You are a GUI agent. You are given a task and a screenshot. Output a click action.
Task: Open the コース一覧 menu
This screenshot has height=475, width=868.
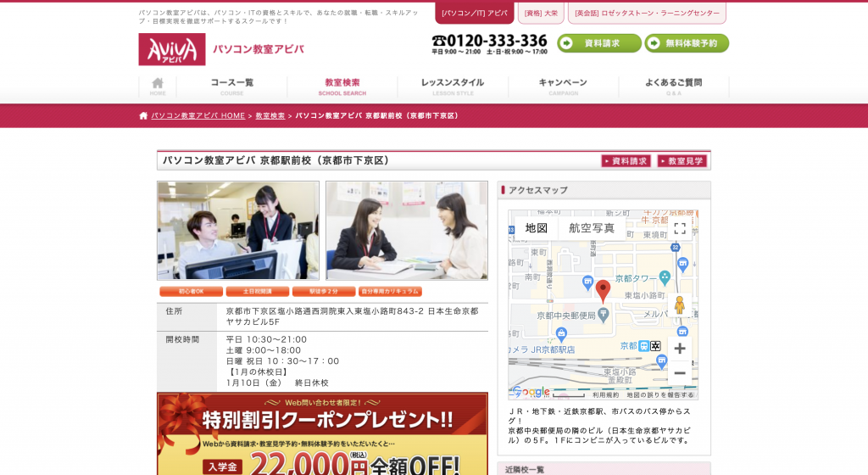click(x=232, y=86)
